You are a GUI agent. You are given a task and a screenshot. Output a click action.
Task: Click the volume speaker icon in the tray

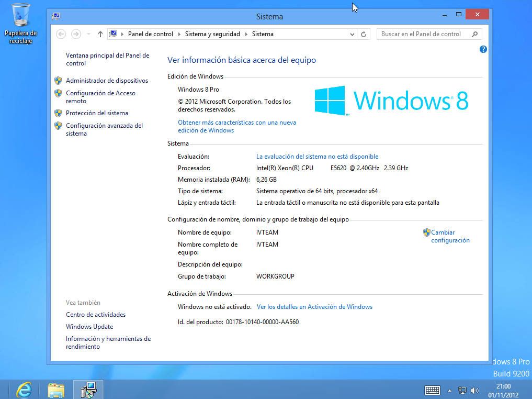coord(475,391)
